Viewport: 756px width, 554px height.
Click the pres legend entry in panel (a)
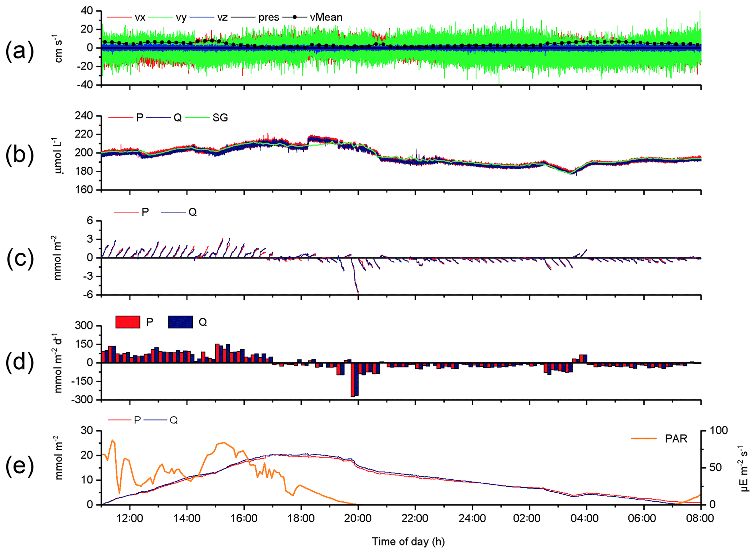pos(268,17)
